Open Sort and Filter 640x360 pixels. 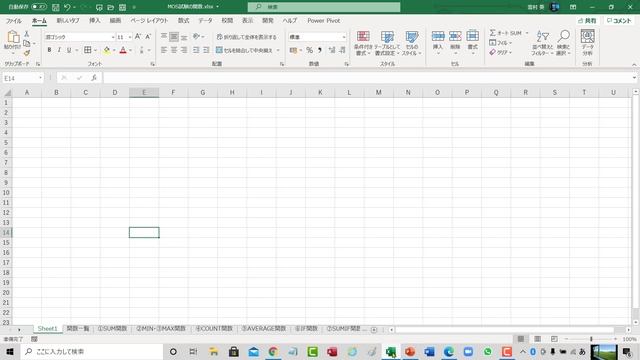pos(542,43)
